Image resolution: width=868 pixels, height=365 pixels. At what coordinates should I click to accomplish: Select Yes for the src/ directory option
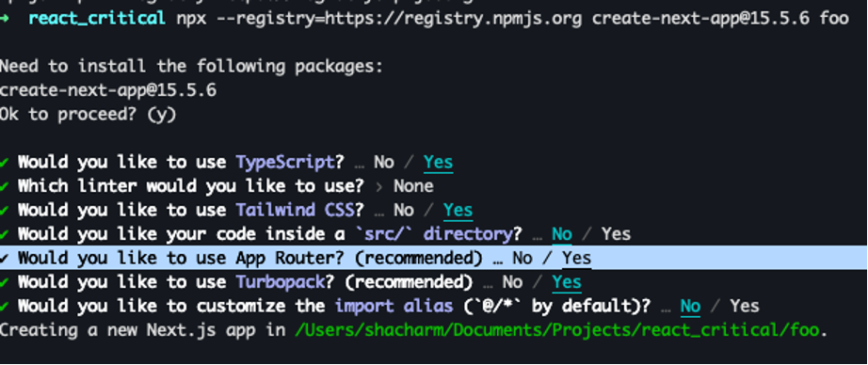616,234
